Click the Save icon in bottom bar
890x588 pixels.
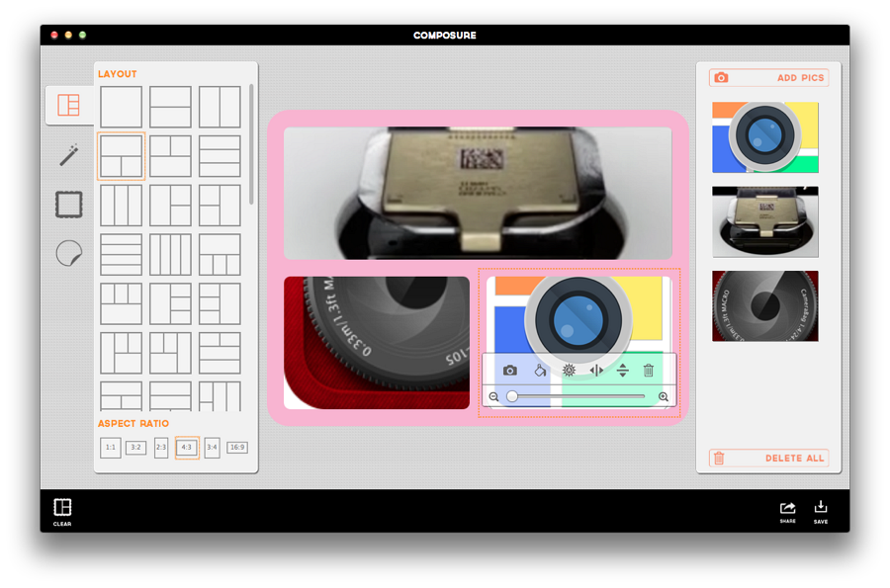coord(820,512)
